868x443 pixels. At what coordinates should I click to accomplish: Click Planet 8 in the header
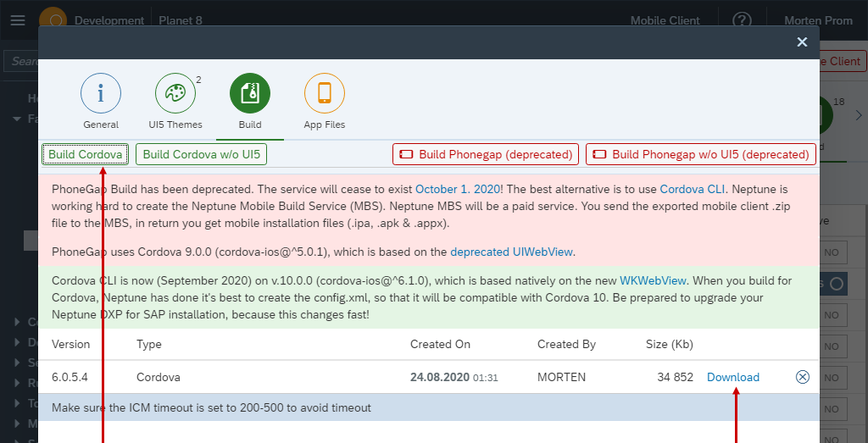181,20
